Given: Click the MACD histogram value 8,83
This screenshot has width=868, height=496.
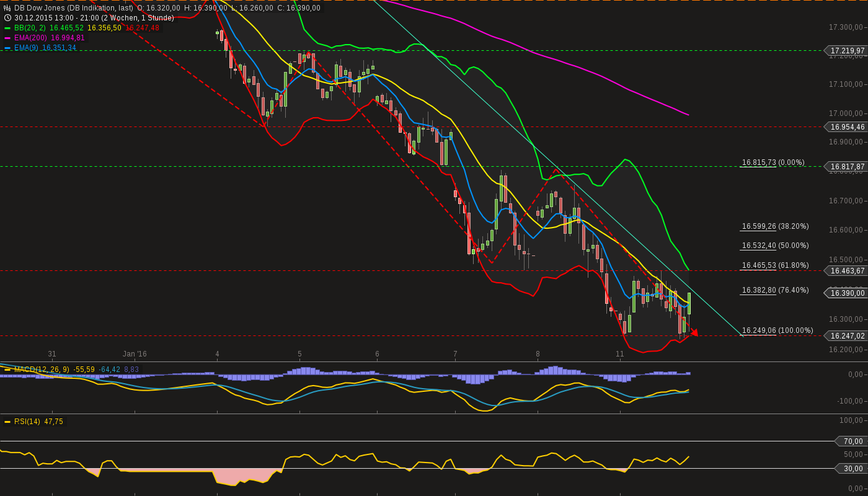Looking at the screenshot, I should coord(132,370).
